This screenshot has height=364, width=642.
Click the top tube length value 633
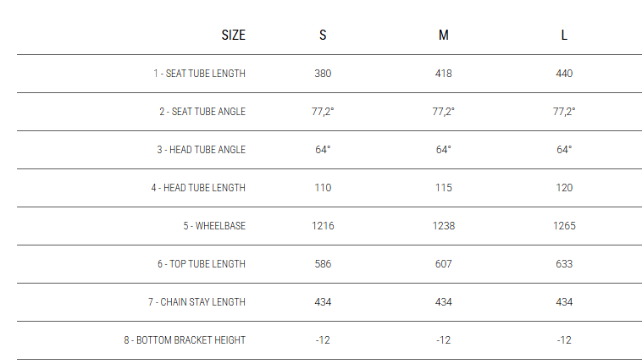click(x=564, y=264)
